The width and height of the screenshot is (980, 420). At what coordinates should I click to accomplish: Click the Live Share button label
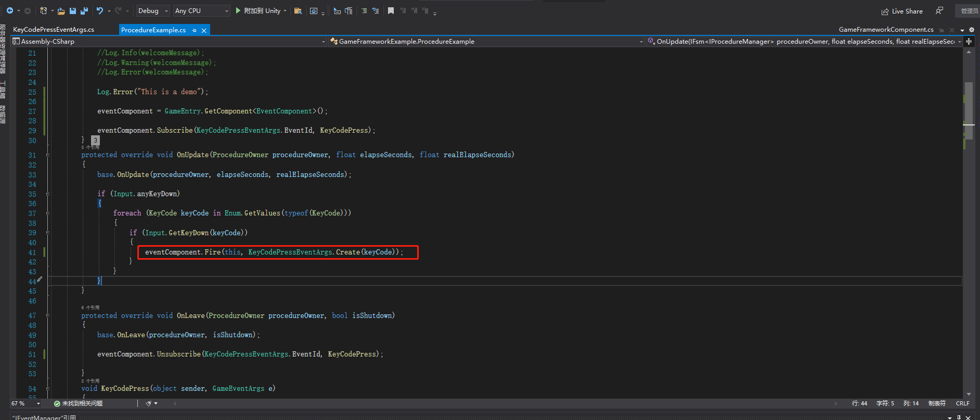tap(907, 11)
